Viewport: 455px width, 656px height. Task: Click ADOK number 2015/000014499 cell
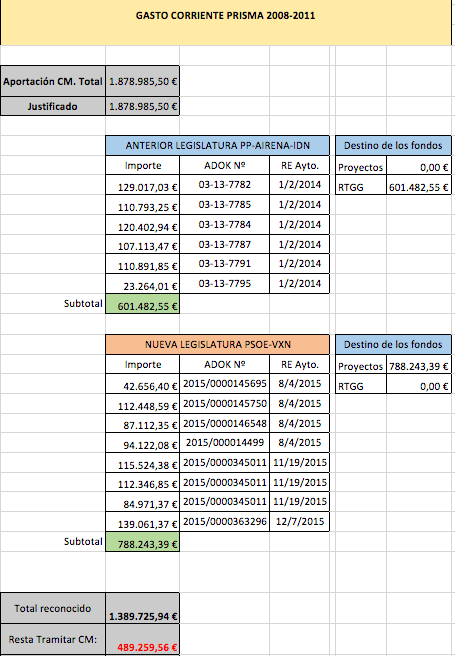tap(225, 443)
